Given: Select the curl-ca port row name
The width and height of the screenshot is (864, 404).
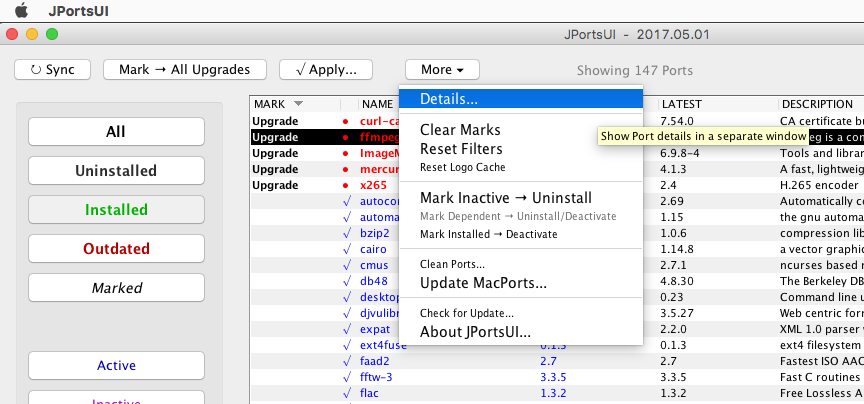Looking at the screenshot, I should 379,121.
